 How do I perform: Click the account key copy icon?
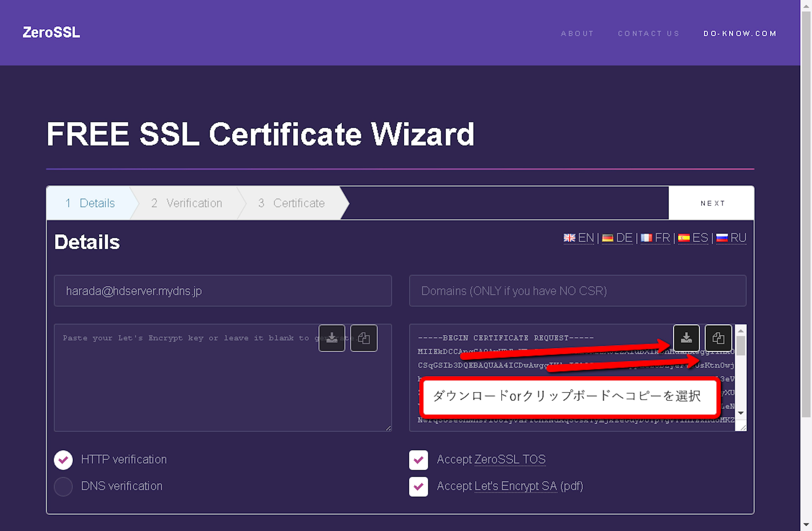point(364,338)
